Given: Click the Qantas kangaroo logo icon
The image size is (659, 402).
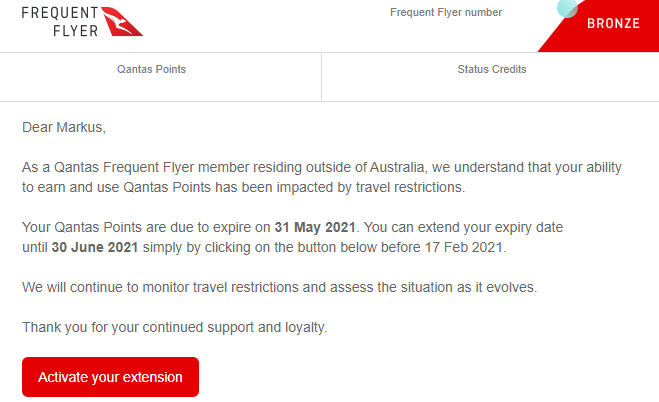Looking at the screenshot, I should tap(123, 21).
